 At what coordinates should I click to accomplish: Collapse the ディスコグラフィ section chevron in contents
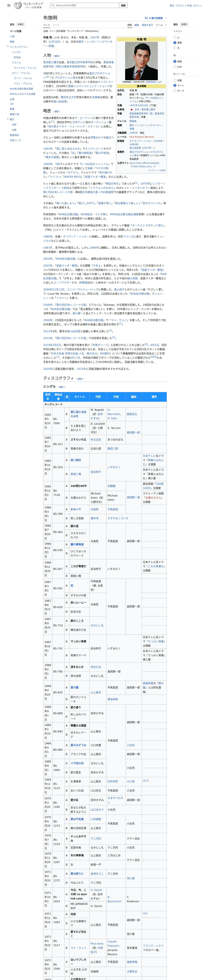click(8, 46)
